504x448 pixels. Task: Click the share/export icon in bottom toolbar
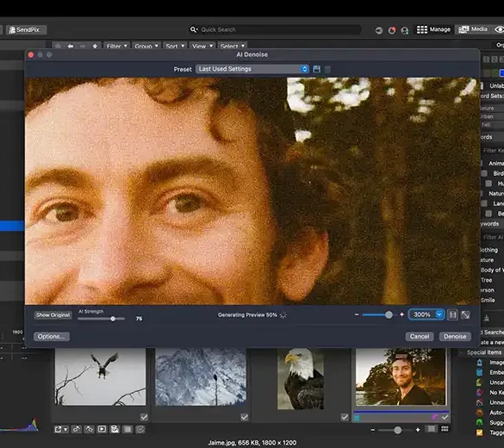click(x=59, y=429)
